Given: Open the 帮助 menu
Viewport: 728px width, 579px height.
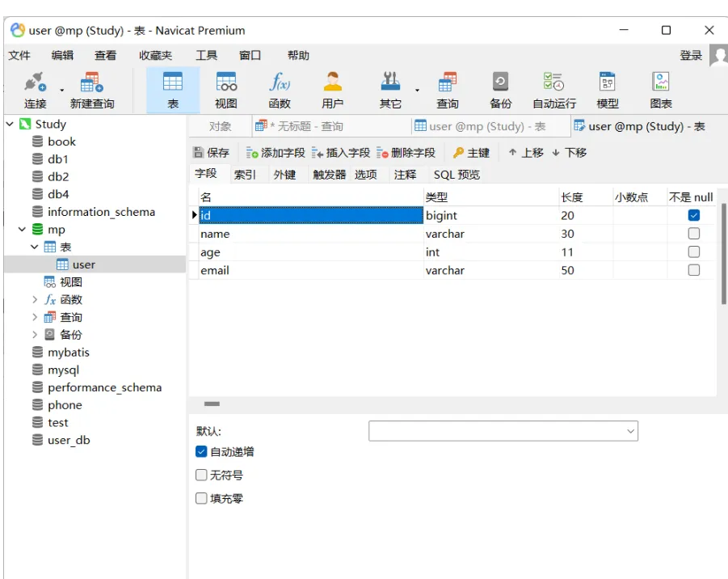Looking at the screenshot, I should [298, 55].
